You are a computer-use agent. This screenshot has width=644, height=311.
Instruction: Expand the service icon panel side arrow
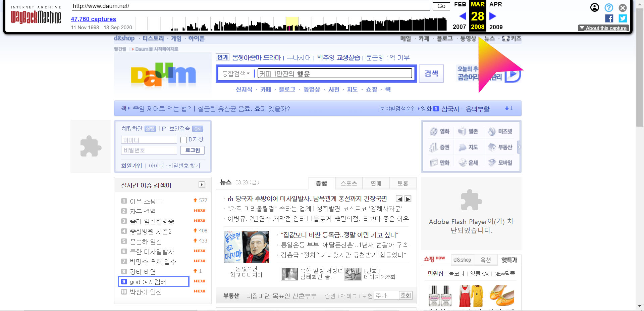[x=519, y=147]
